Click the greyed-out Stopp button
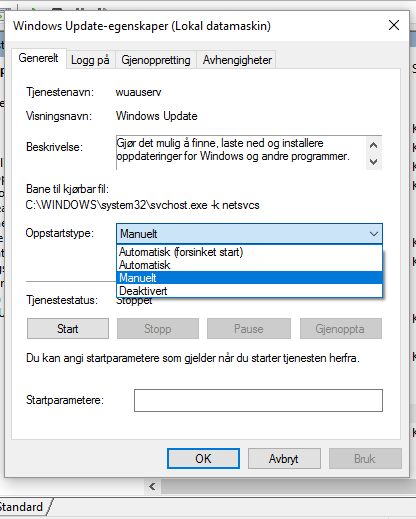Screen dimensions: 416x519 tap(158, 329)
